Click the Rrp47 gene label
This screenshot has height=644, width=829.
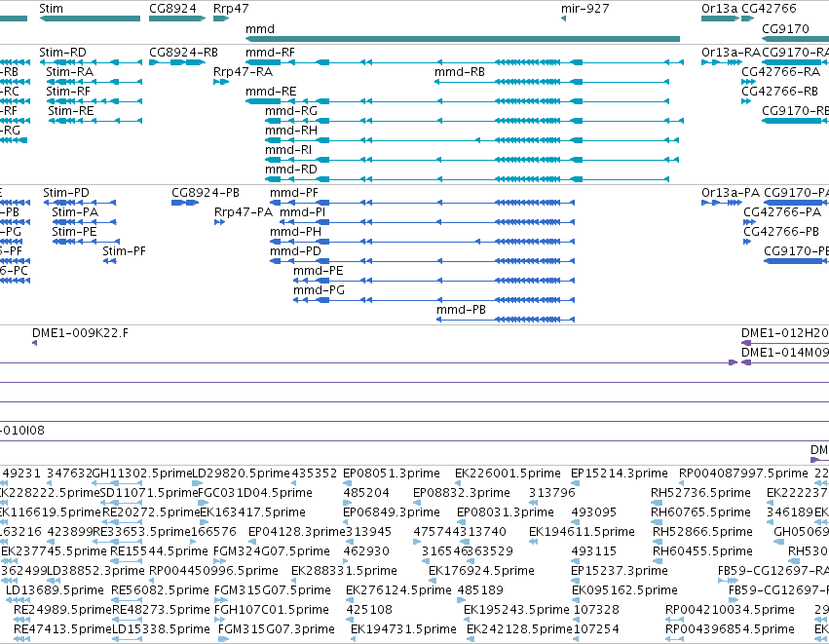[231, 9]
